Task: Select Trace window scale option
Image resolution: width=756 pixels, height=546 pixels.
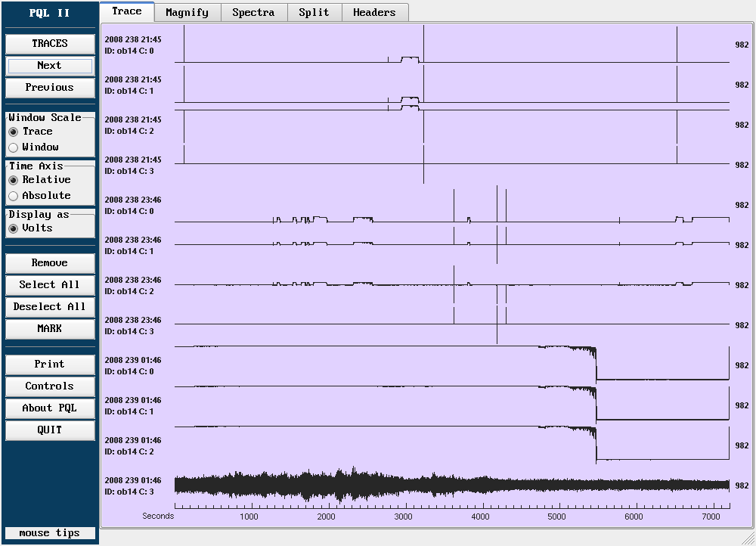Action: tap(14, 132)
